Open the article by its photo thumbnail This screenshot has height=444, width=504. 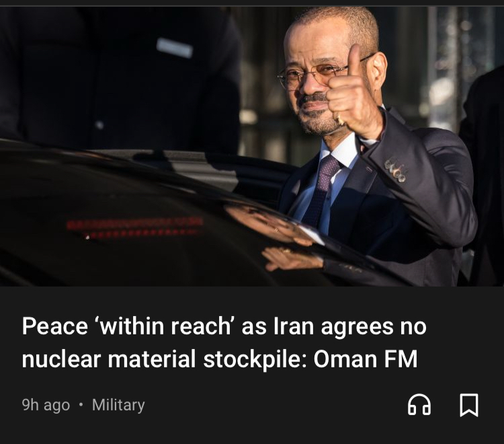[252, 147]
